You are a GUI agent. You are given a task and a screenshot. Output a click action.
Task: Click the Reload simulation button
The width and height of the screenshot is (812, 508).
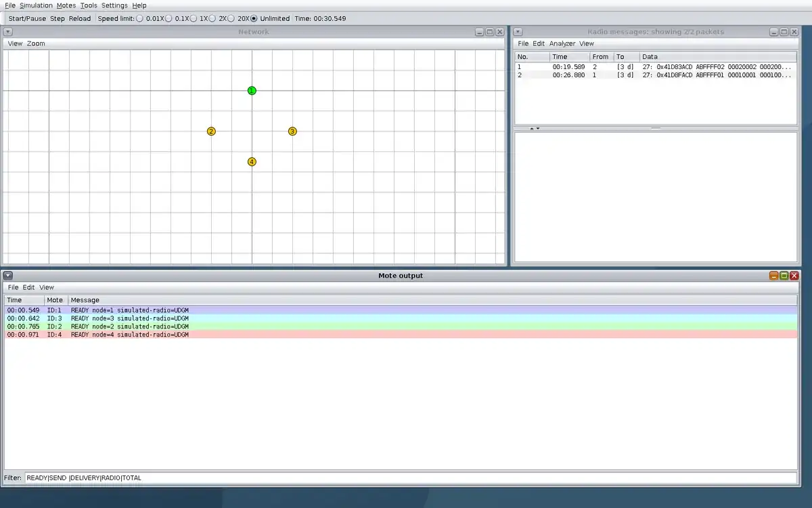(80, 18)
